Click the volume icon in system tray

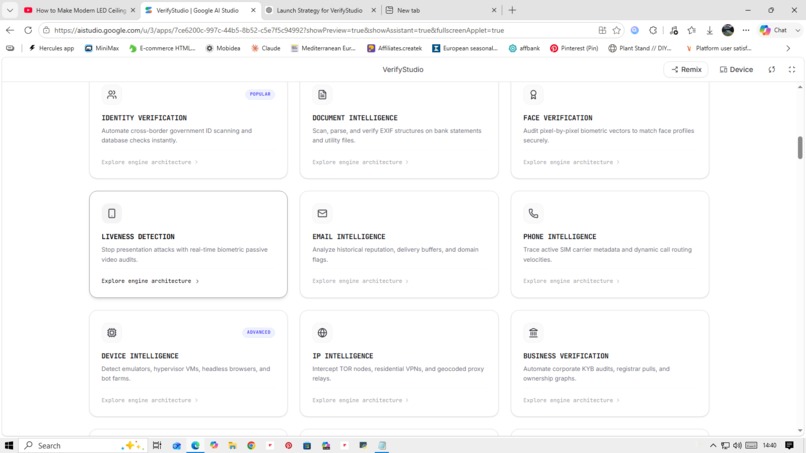click(737, 445)
